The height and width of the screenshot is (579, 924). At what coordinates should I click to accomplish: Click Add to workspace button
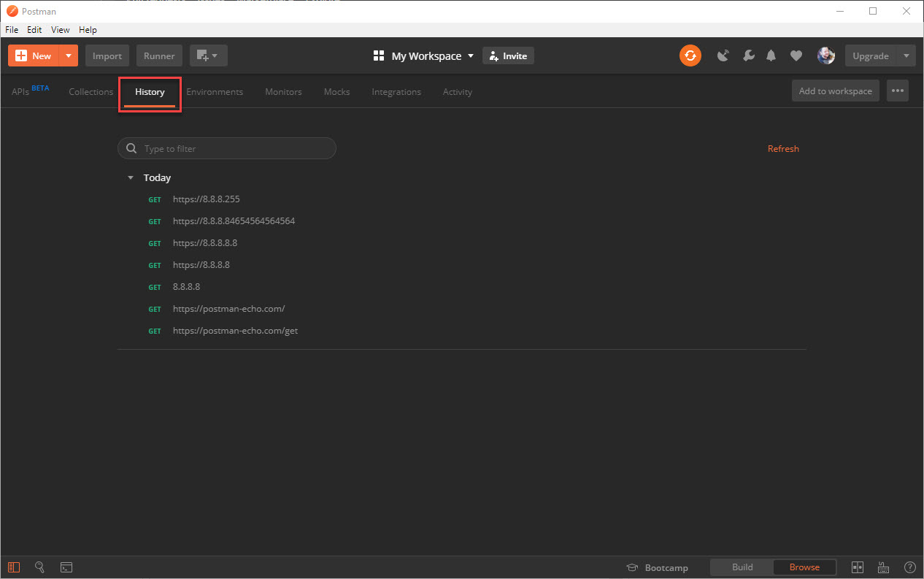point(836,91)
